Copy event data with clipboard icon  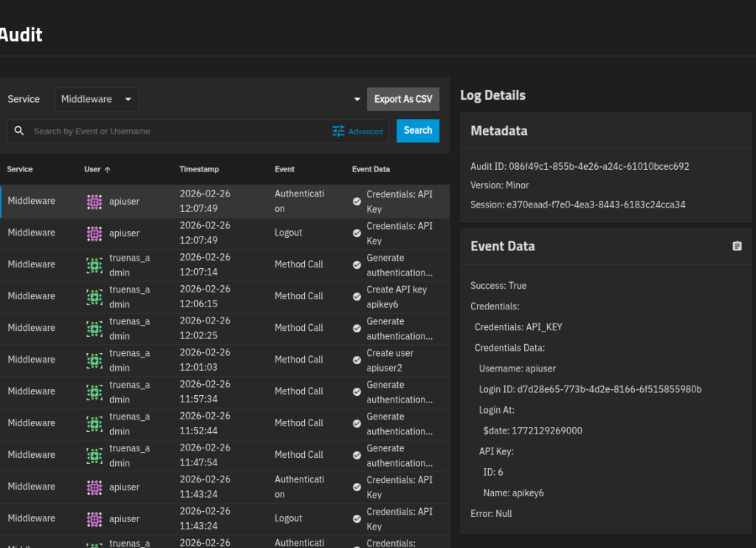click(x=736, y=246)
